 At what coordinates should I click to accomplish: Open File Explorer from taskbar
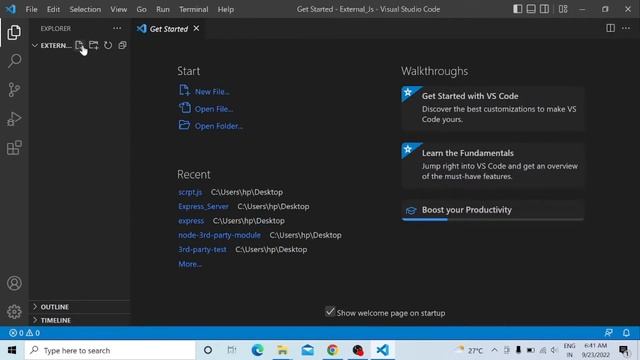(x=282, y=350)
